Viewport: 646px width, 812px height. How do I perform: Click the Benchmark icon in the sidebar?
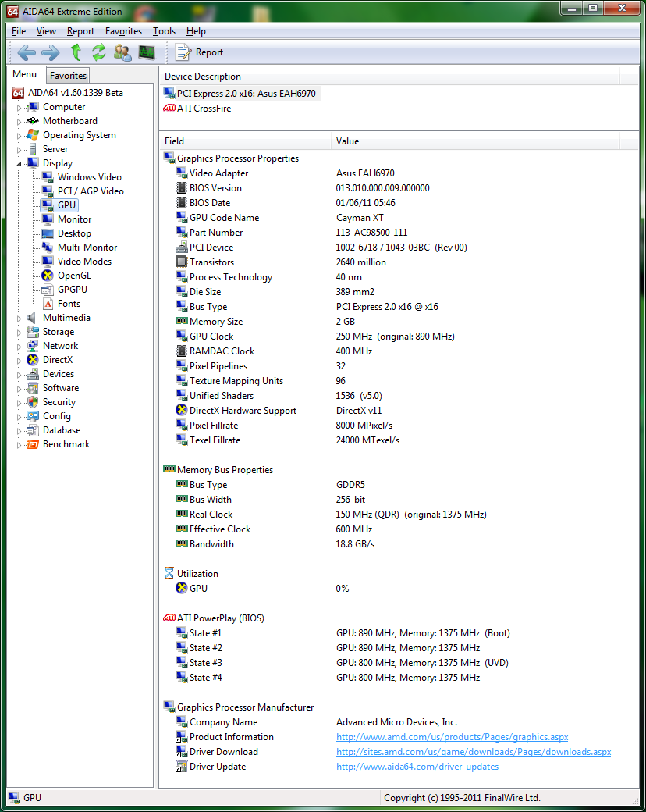(33, 444)
